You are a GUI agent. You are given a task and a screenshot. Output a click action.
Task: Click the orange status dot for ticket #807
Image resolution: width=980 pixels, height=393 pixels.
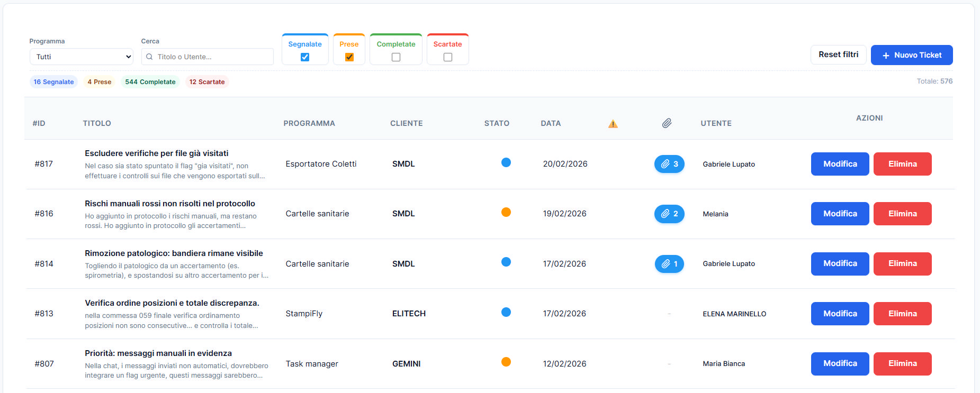(x=506, y=362)
